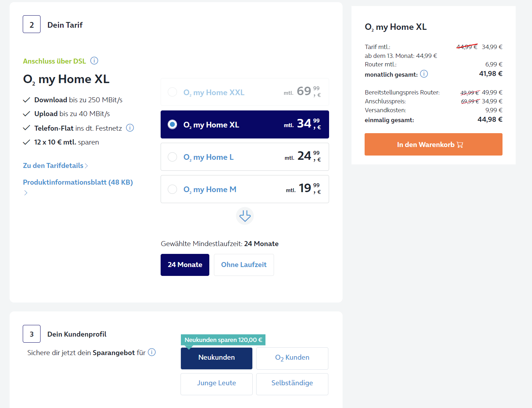Click the down-arrow circle below tariff list
The width and height of the screenshot is (532, 408).
[245, 216]
